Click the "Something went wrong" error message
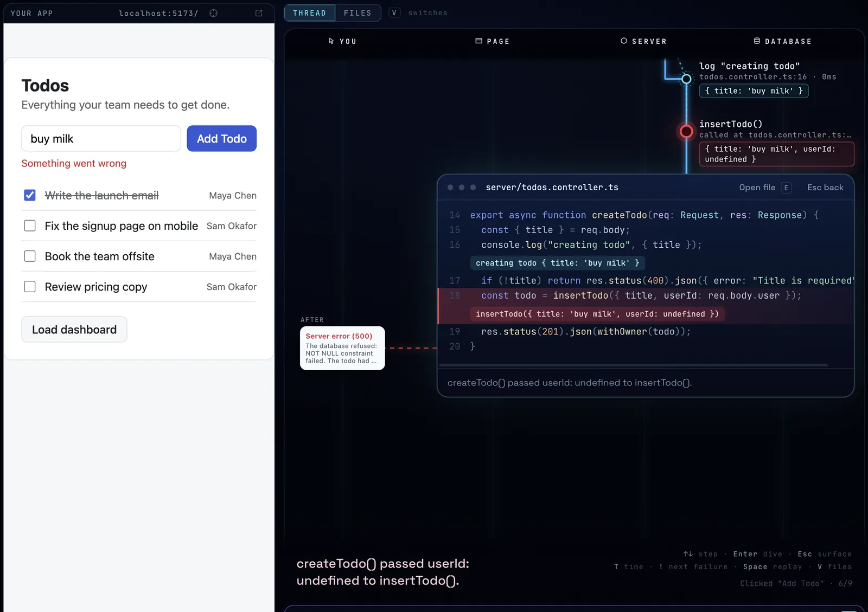 click(74, 164)
